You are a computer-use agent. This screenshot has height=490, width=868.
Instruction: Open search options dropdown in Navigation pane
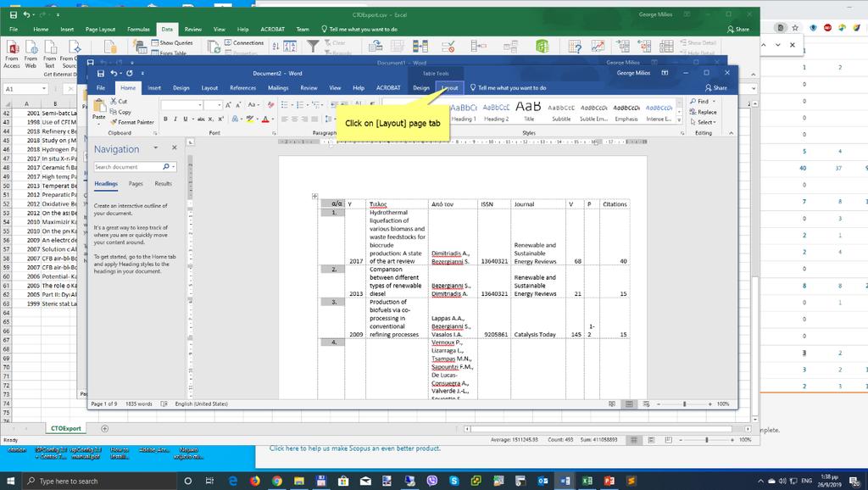[174, 167]
